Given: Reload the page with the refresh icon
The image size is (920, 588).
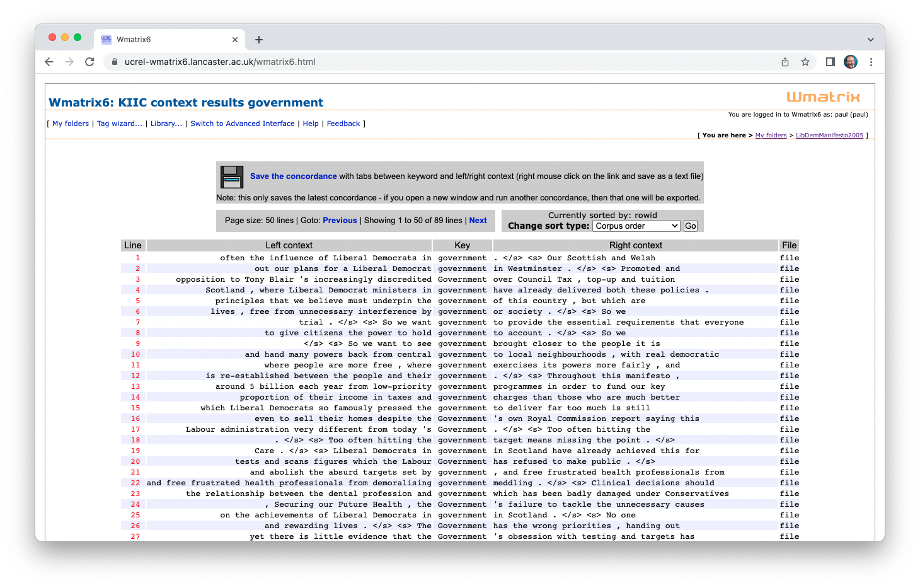Looking at the screenshot, I should tap(89, 62).
